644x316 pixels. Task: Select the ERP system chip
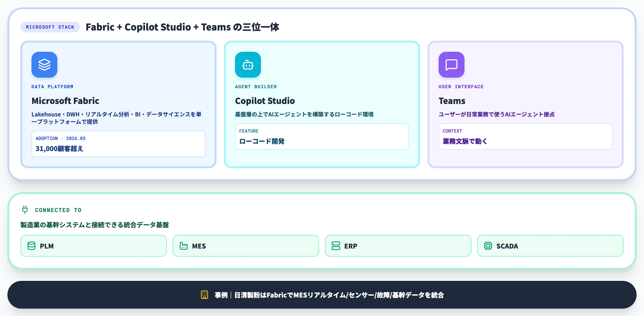coord(398,246)
